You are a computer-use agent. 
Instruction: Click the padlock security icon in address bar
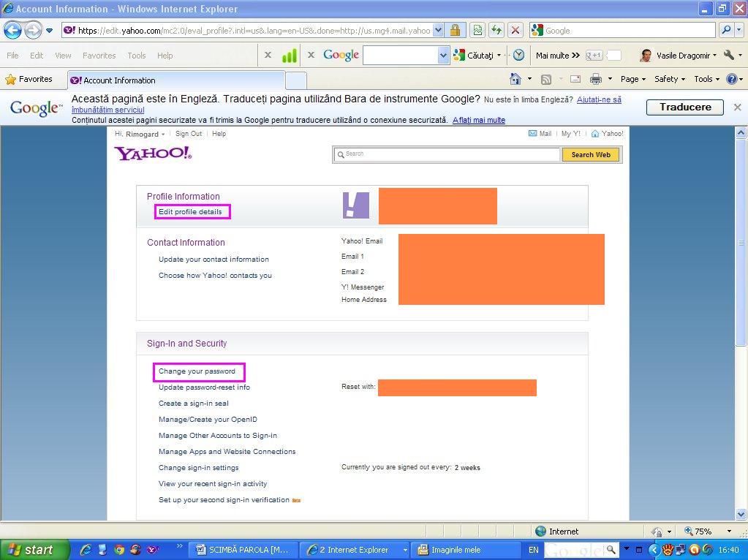(455, 31)
